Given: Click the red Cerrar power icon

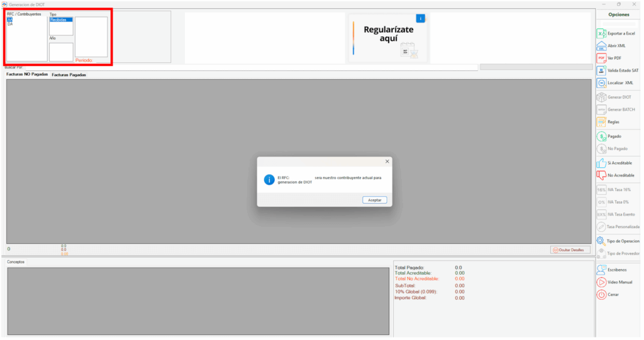Looking at the screenshot, I should pyautogui.click(x=601, y=295).
